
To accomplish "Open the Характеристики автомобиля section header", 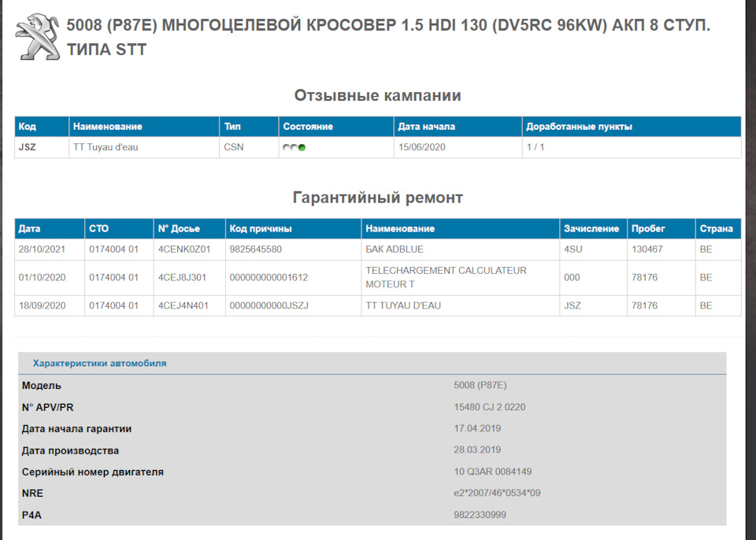I will tap(99, 363).
